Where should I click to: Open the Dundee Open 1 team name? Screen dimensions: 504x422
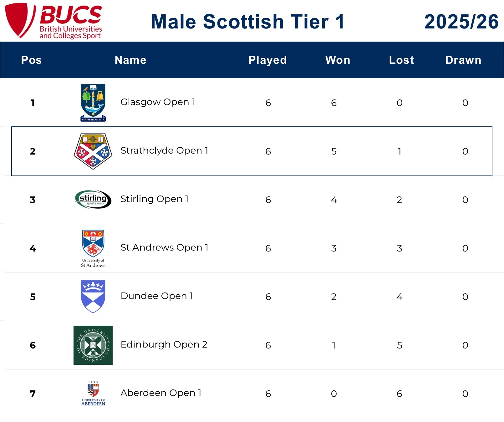coord(157,296)
